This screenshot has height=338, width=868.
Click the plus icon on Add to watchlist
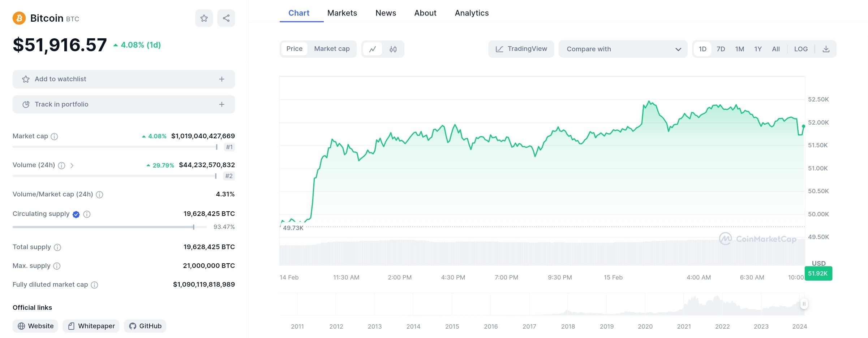tap(222, 79)
